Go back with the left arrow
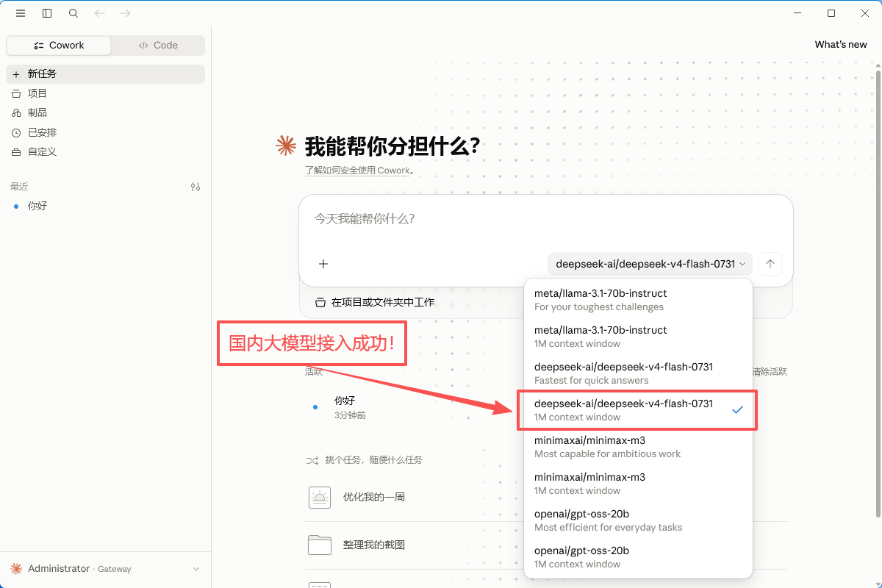The width and height of the screenshot is (882, 588). tap(100, 13)
